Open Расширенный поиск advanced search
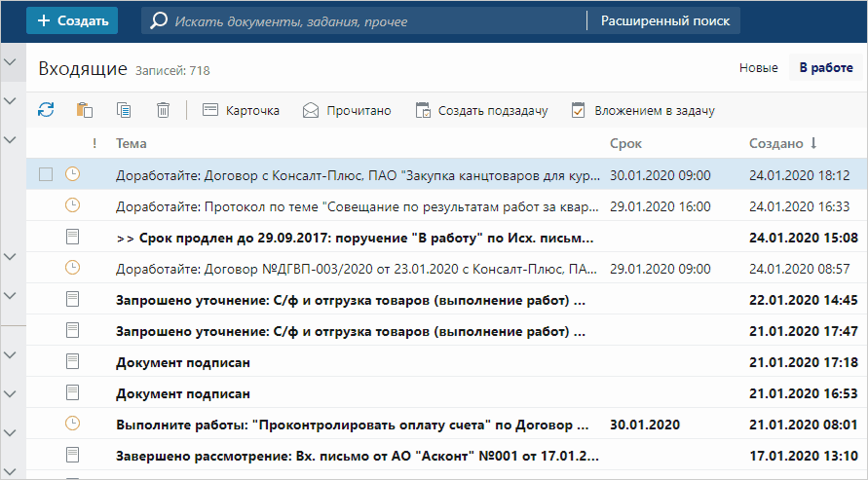Screen dimensions: 868x480 pyautogui.click(x=664, y=20)
